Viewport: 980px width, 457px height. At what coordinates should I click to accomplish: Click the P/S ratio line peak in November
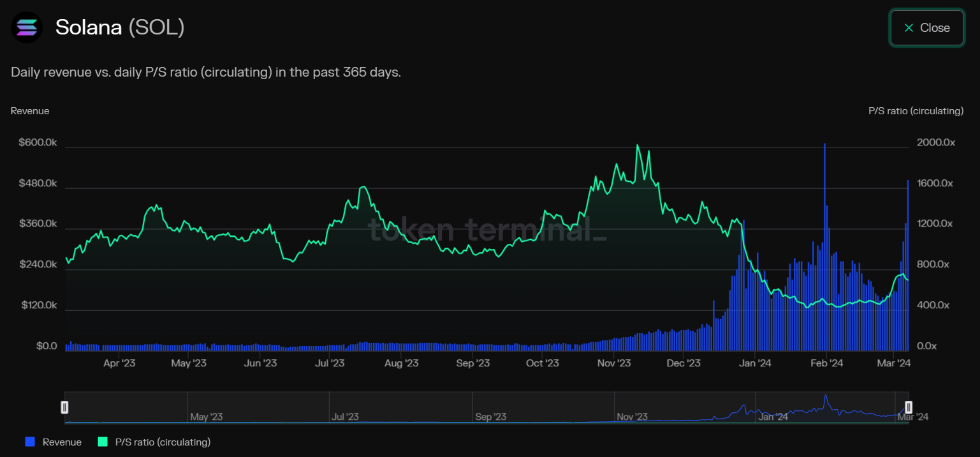coord(637,146)
